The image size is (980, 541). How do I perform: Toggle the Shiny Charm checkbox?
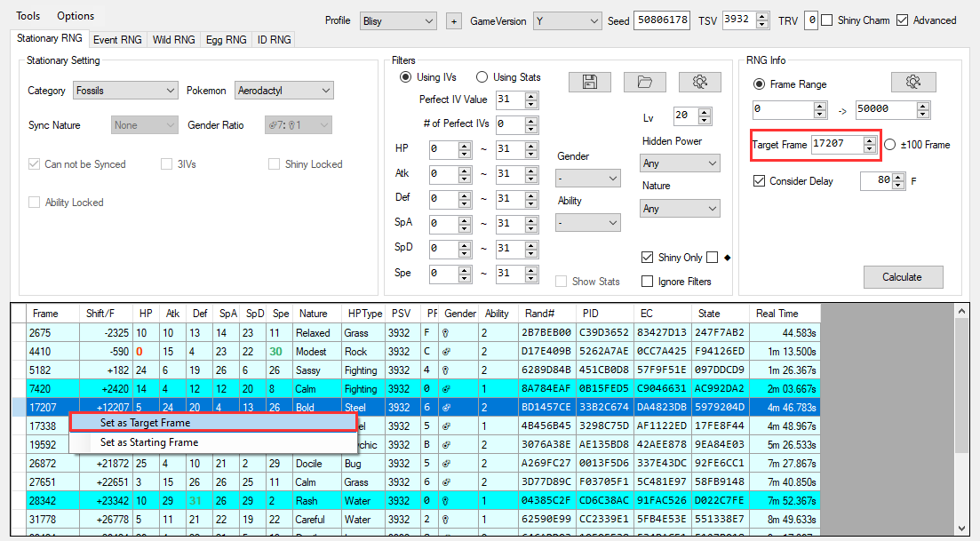pyautogui.click(x=827, y=20)
